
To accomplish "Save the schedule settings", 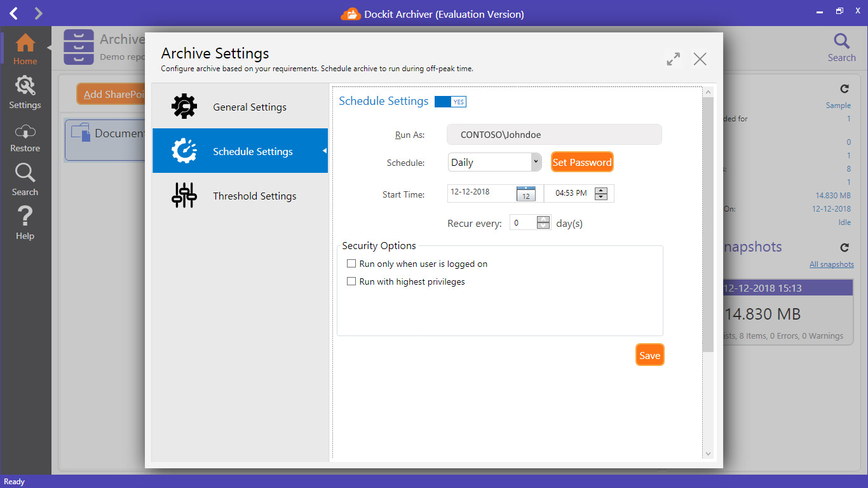I will pos(649,355).
